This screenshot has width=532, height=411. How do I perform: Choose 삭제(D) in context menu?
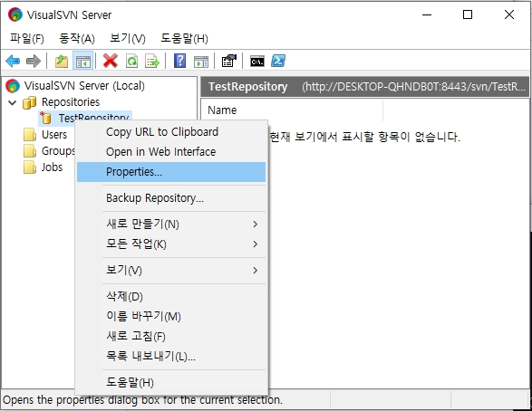(171, 296)
